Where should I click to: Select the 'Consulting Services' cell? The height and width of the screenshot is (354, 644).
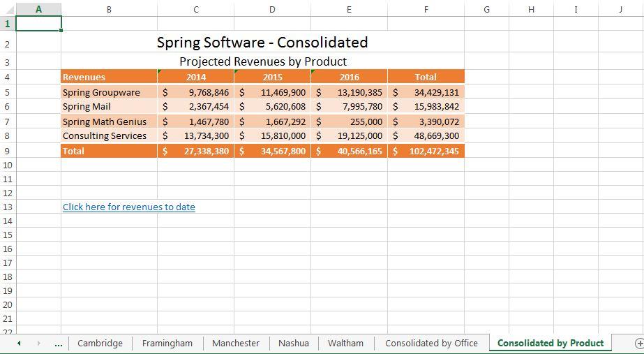click(x=110, y=135)
